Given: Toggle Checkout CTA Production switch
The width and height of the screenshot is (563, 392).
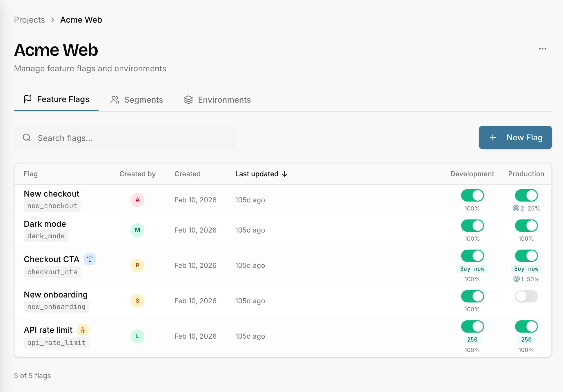Looking at the screenshot, I should [x=526, y=256].
